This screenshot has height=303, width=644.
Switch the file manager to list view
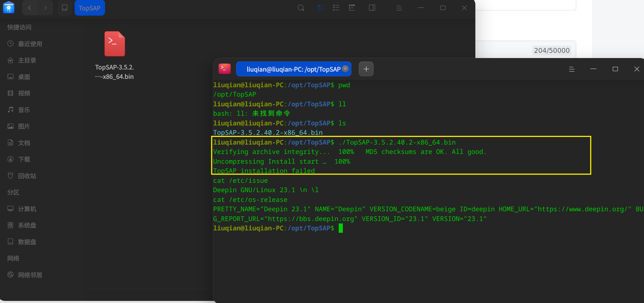(336, 8)
